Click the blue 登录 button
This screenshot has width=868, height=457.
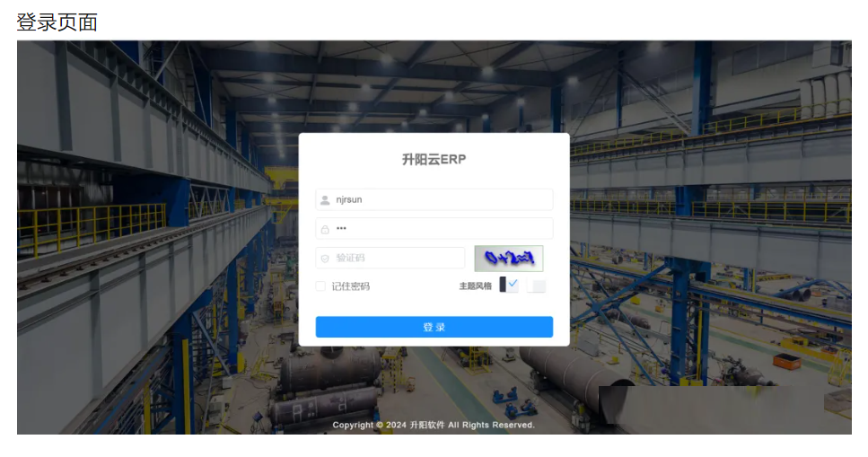[434, 327]
